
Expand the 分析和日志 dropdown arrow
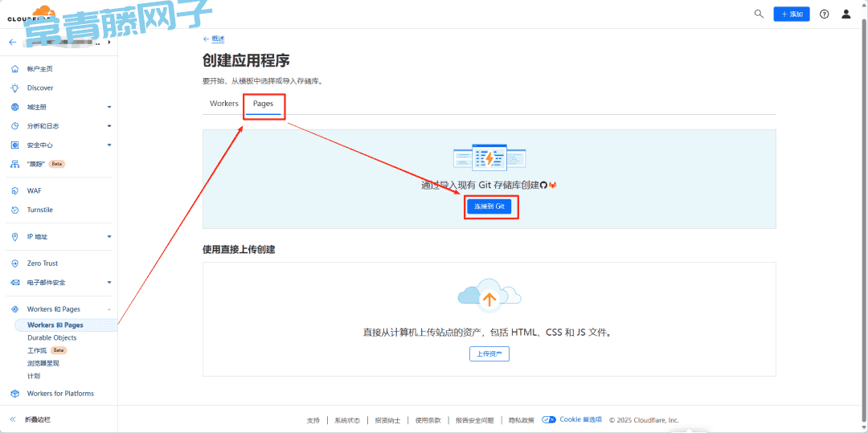109,126
